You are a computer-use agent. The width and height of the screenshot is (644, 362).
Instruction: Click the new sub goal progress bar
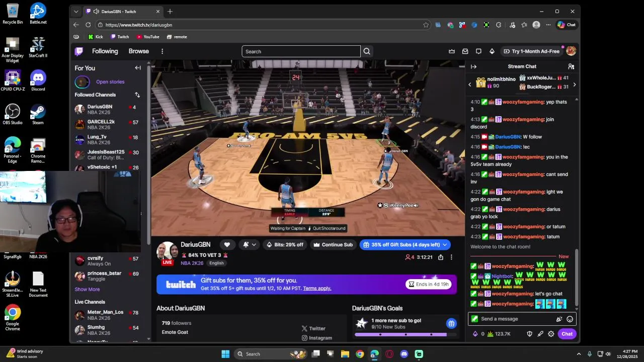pos(406,334)
